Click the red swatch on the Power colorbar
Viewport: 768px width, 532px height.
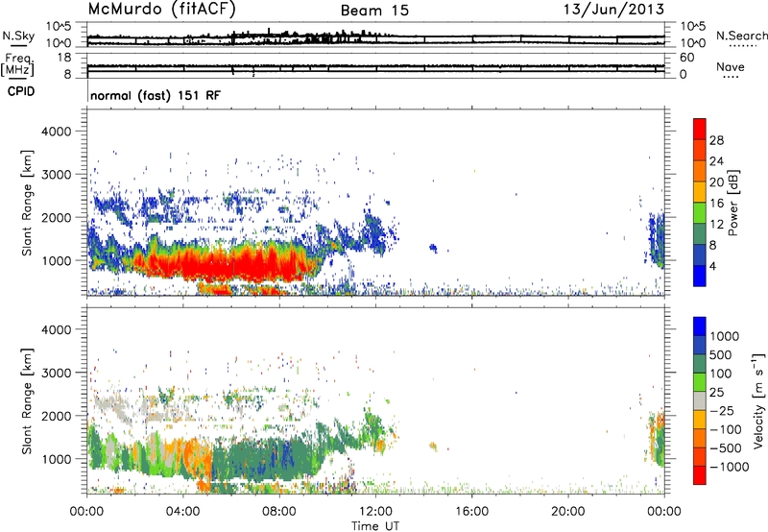tap(700, 127)
